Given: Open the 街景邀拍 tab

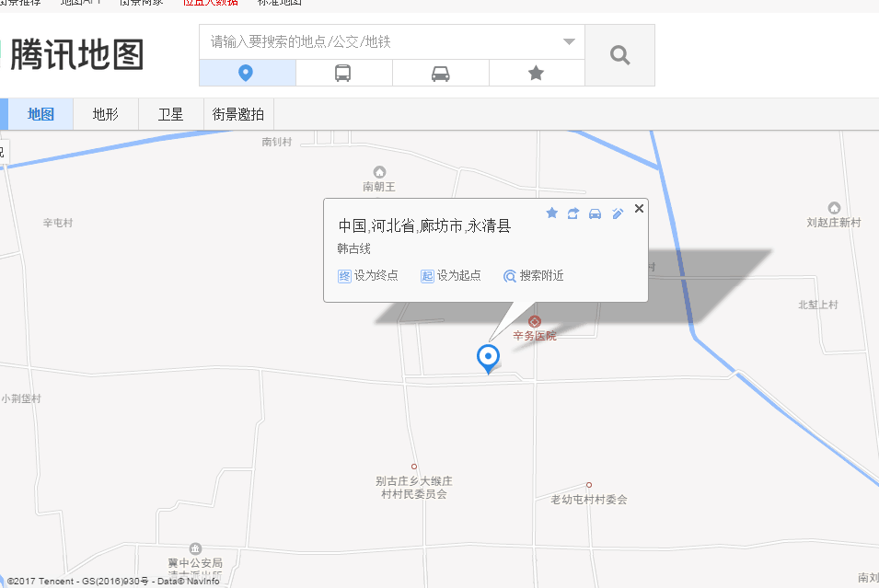Looking at the screenshot, I should (x=238, y=115).
